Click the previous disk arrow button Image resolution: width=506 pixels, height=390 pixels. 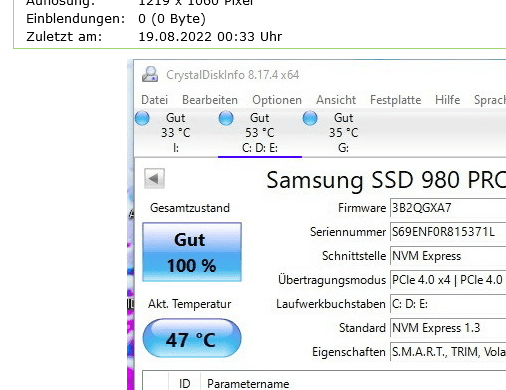[154, 179]
